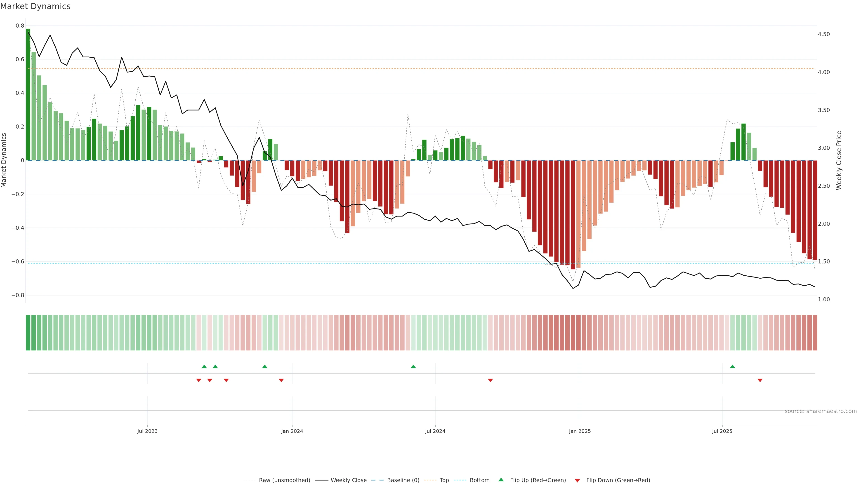Screen dimensions: 868x488
Task: Click the 4.50 tick on right axis
Action: 823,34
